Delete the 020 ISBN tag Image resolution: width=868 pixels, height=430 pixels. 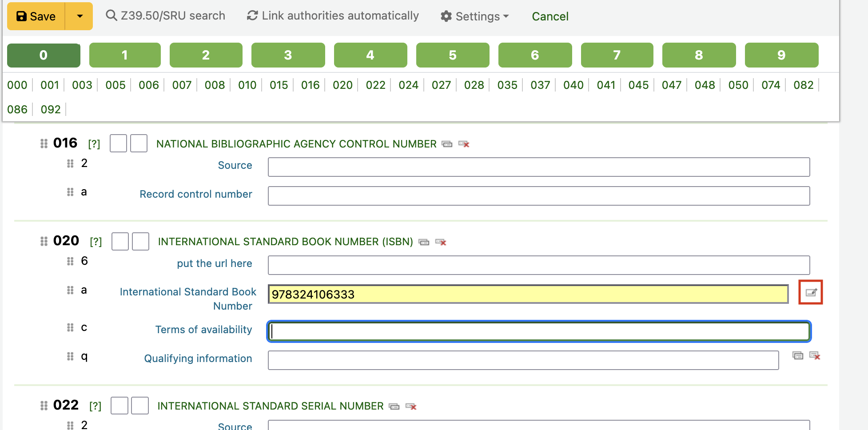pyautogui.click(x=441, y=242)
